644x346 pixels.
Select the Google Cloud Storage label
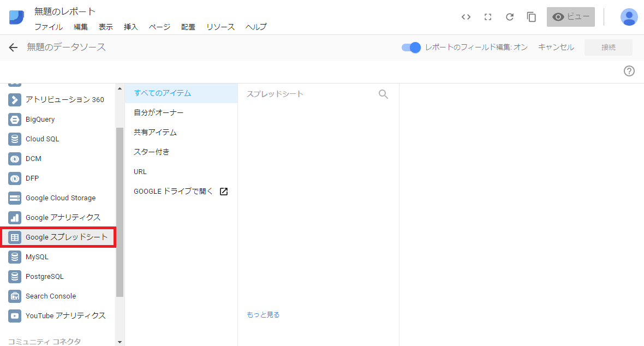click(61, 198)
